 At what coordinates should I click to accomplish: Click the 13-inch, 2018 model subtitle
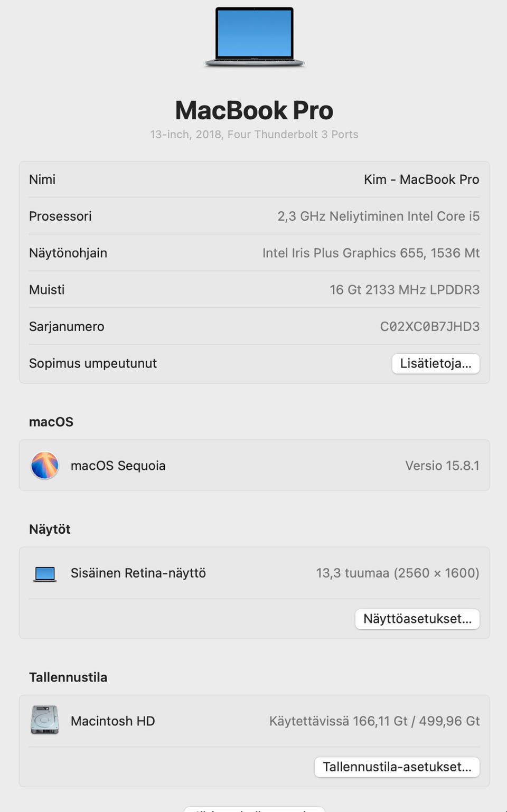point(254,135)
